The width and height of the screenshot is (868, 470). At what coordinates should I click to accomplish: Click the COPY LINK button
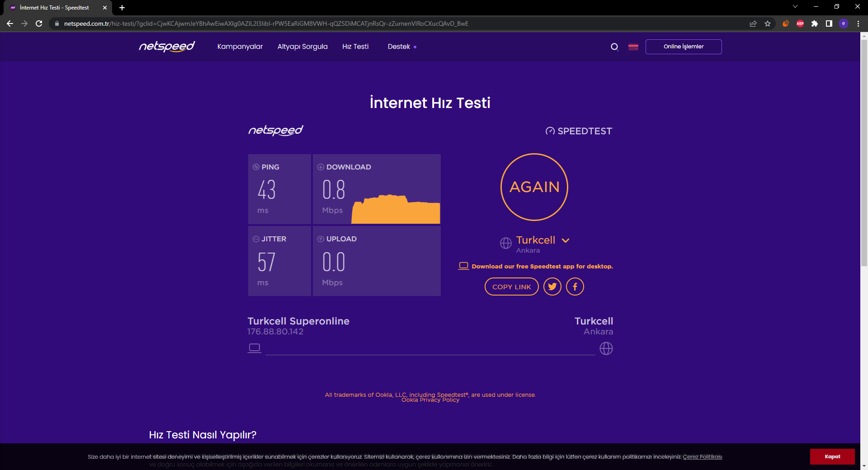pos(512,287)
